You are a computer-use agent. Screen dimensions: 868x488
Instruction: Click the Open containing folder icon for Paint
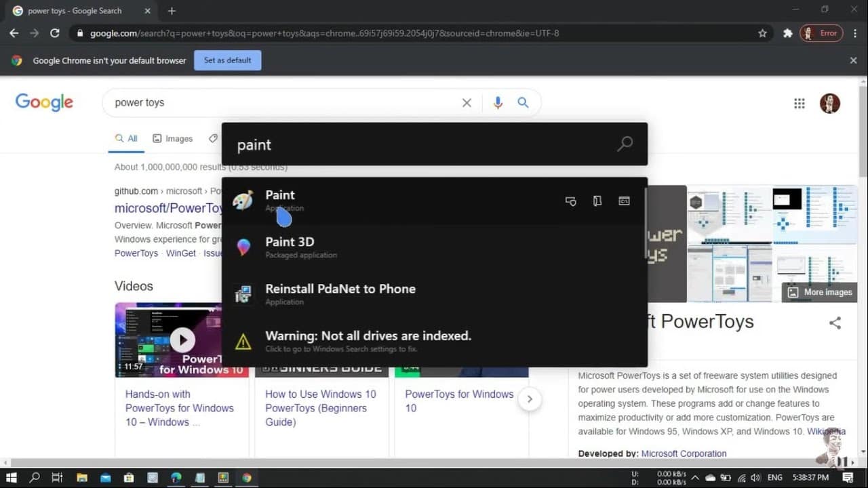click(597, 201)
